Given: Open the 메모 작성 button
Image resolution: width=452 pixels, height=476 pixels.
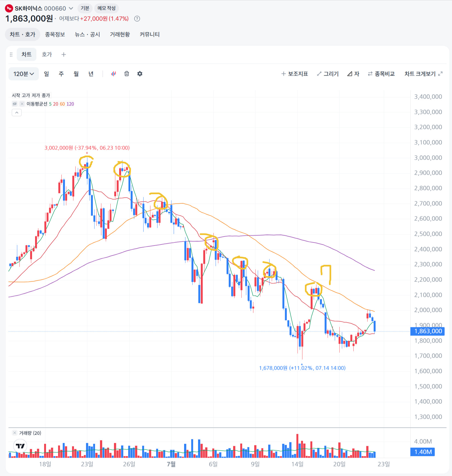Looking at the screenshot, I should (107, 8).
